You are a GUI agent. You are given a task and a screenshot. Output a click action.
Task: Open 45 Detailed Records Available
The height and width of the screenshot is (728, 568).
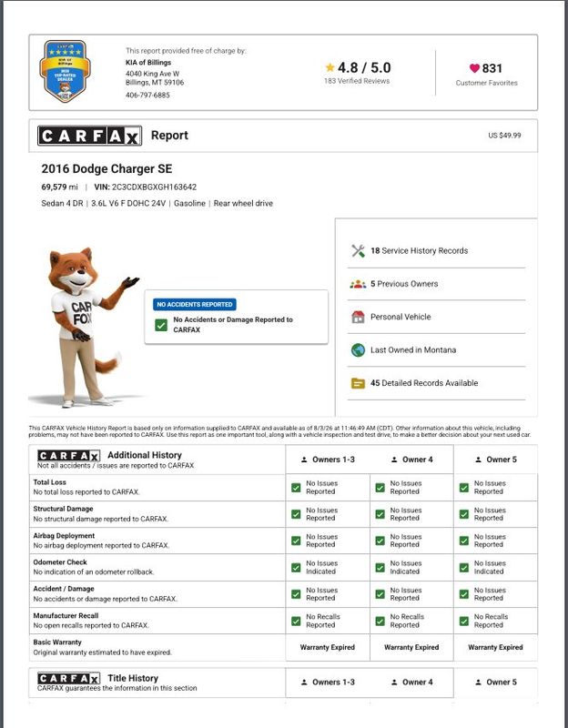coord(436,383)
